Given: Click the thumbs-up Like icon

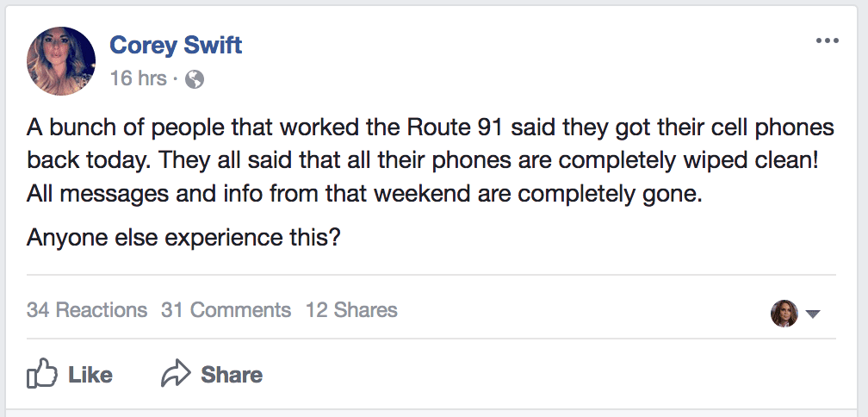Looking at the screenshot, I should [x=41, y=375].
